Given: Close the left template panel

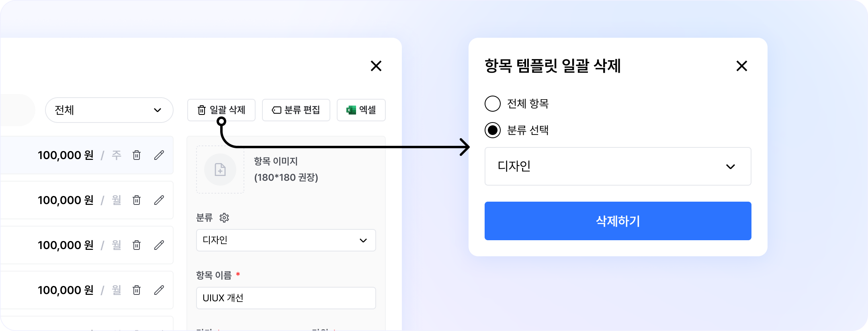Looking at the screenshot, I should point(376,66).
